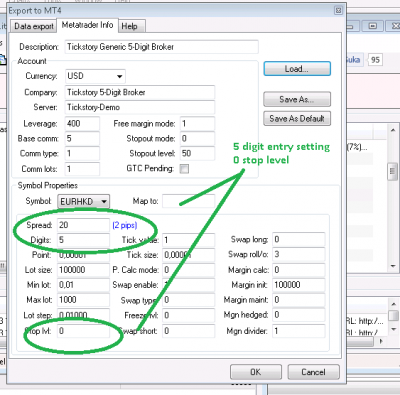Edit the Swap type field
This screenshot has width=400, height=395.
(189, 300)
